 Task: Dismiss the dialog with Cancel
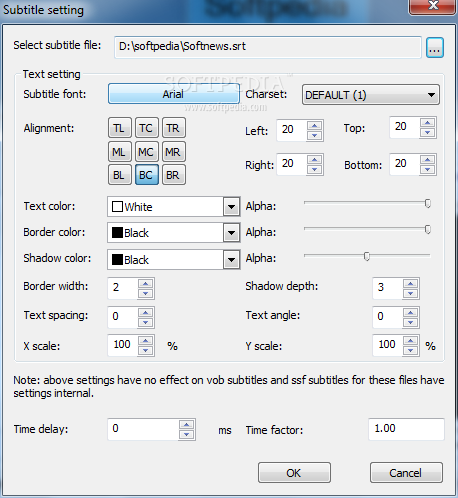tap(406, 473)
